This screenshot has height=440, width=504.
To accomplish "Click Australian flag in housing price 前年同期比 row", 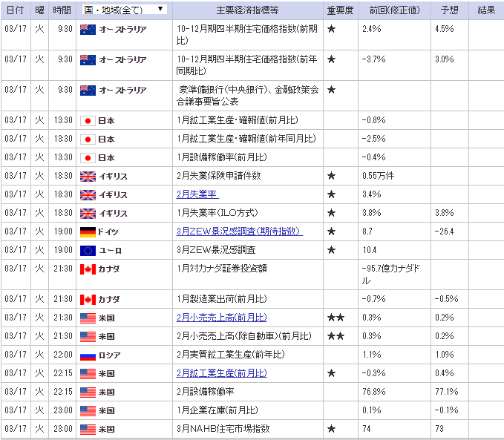I will pos(88,60).
